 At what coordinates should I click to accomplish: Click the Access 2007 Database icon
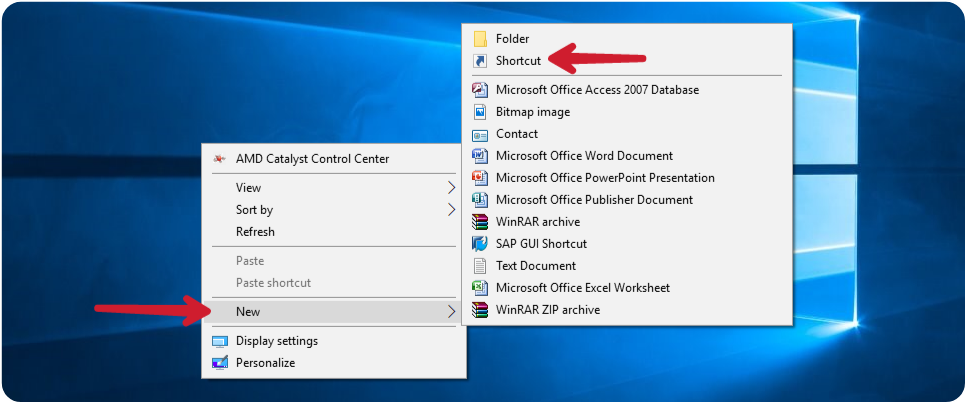coord(480,90)
